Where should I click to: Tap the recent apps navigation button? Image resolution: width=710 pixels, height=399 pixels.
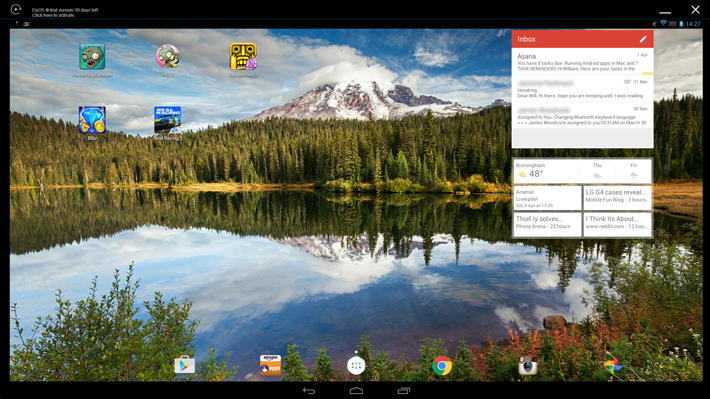pos(404,391)
